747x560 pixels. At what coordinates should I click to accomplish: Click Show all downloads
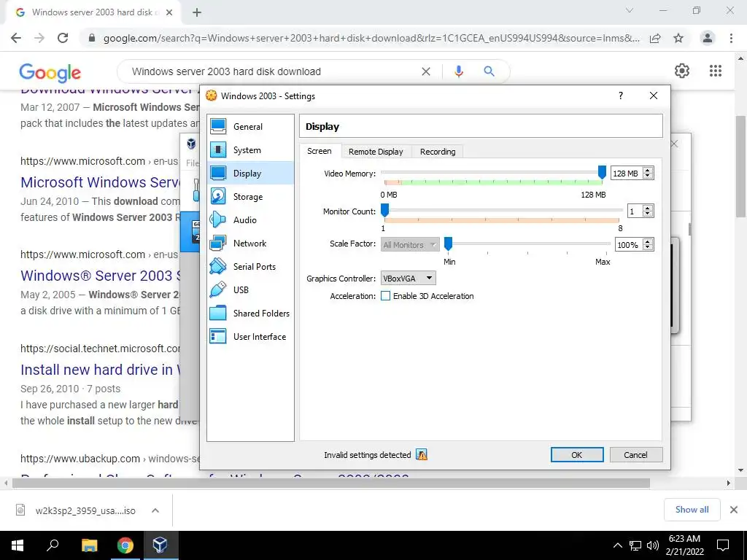(692, 510)
